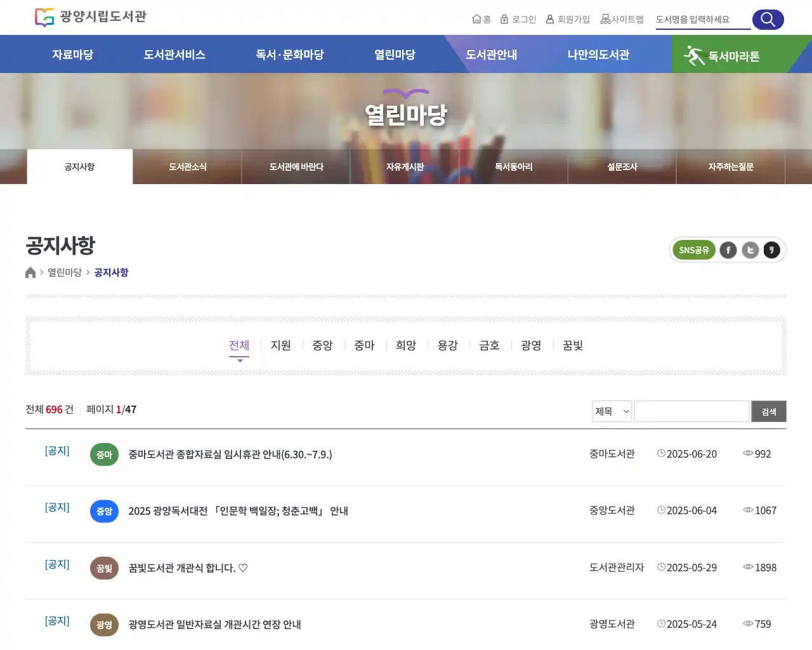812x650 pixels.
Task: Click the 중앙 blue category badge
Action: coord(104,511)
